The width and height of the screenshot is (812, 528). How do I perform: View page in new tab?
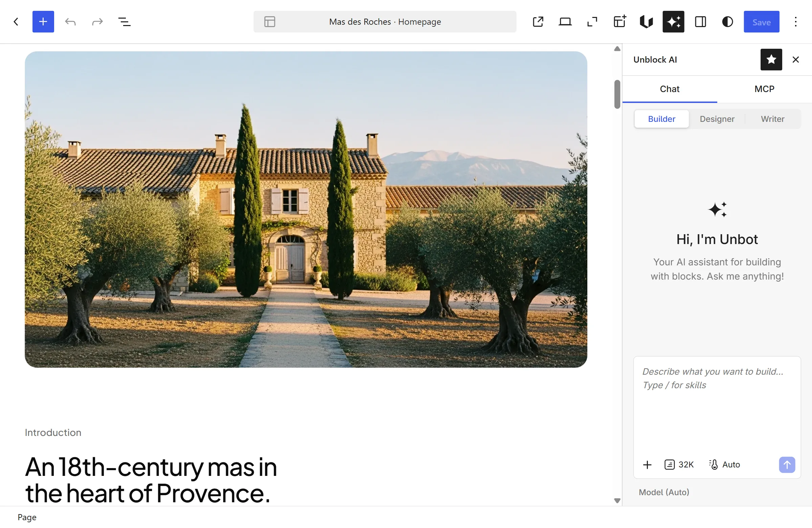538,22
